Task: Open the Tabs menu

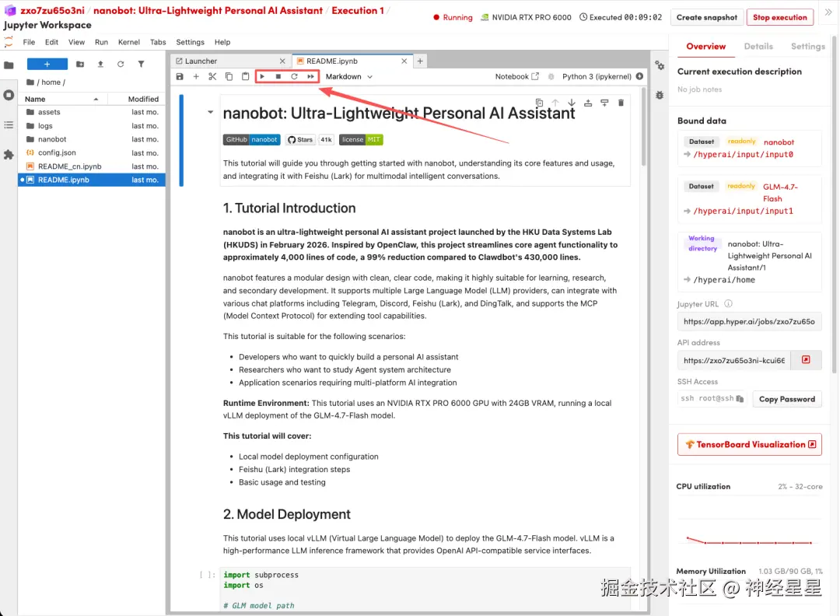Action: [x=157, y=42]
